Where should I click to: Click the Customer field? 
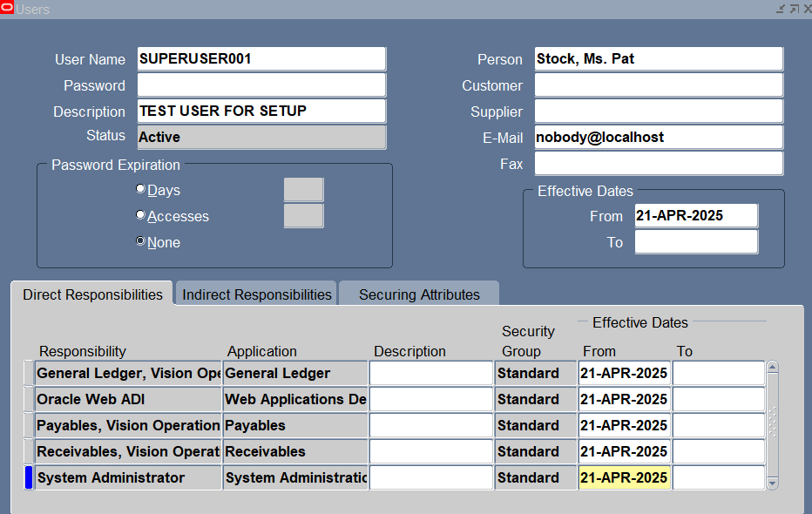[659, 85]
